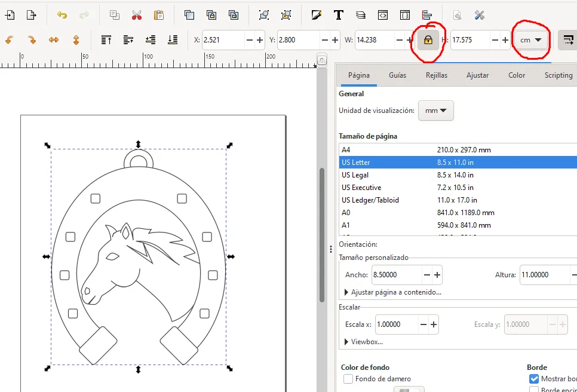
Task: Increase the Ancho value with plus button
Action: pyautogui.click(x=437, y=275)
